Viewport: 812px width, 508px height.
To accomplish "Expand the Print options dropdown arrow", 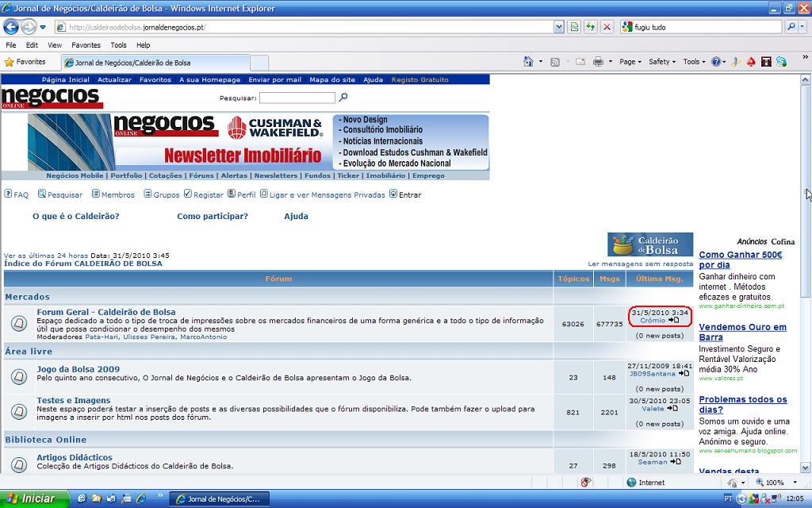I will [x=611, y=62].
